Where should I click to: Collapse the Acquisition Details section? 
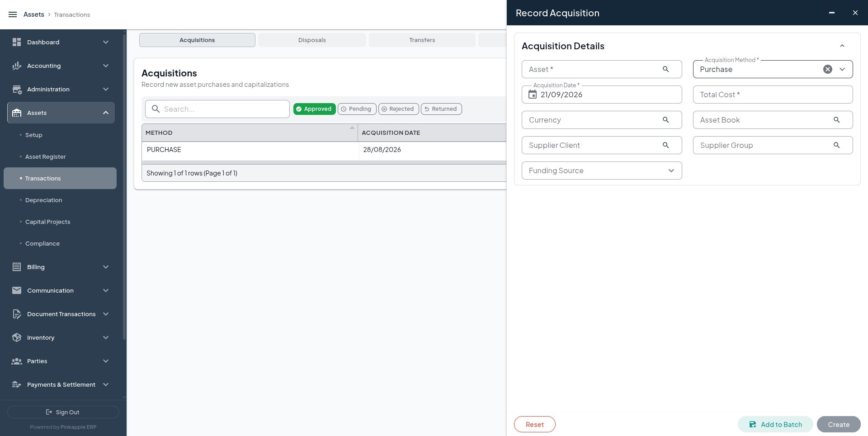(x=842, y=46)
